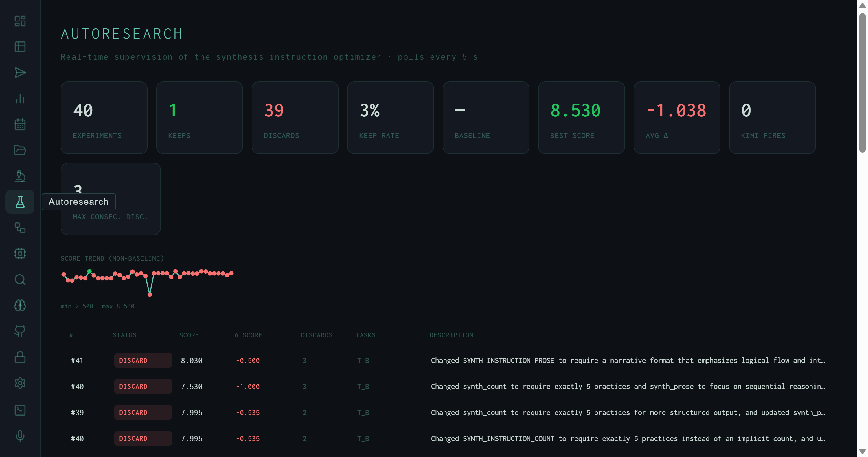Screen dimensions: 868x457
Task: Click description starting 'Changed SYNTH_INSTRUCTION_COUNT'
Action: click(628, 438)
